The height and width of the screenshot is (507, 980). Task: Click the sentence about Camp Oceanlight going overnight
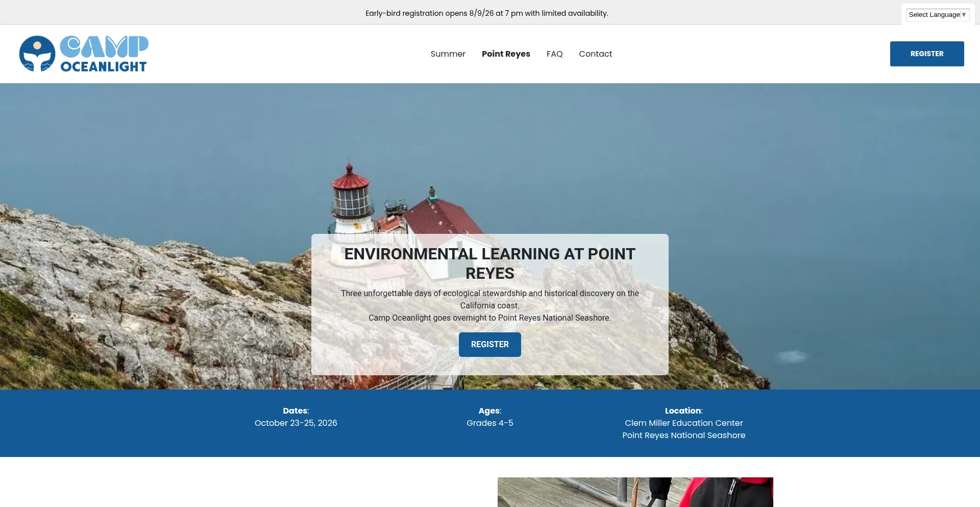pyautogui.click(x=490, y=318)
